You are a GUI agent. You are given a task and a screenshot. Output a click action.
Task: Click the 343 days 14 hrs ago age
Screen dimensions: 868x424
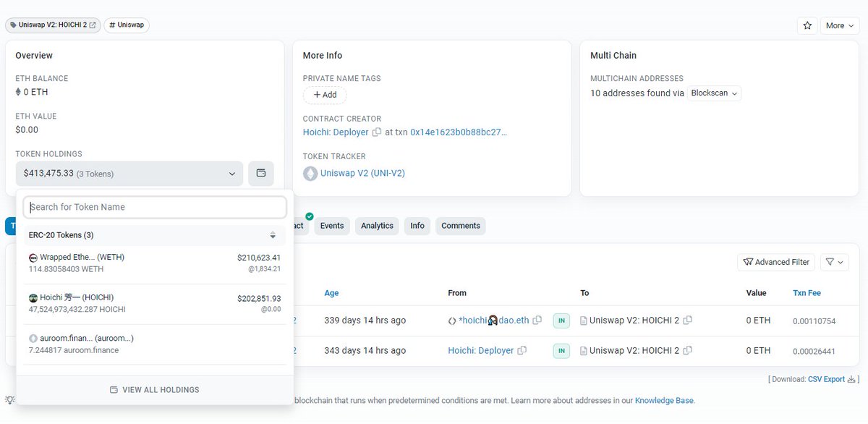coord(365,351)
